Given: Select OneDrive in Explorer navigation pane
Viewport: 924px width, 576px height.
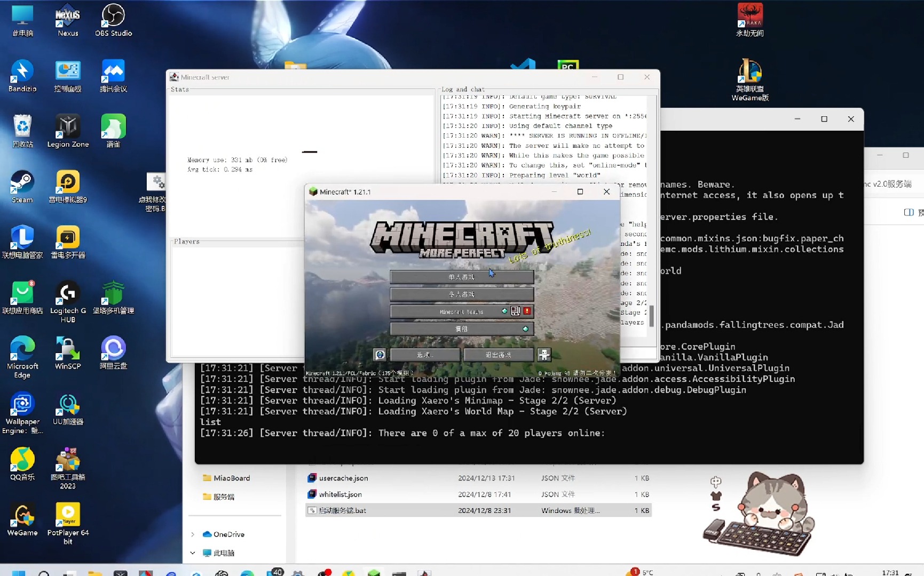Looking at the screenshot, I should pyautogui.click(x=224, y=534).
